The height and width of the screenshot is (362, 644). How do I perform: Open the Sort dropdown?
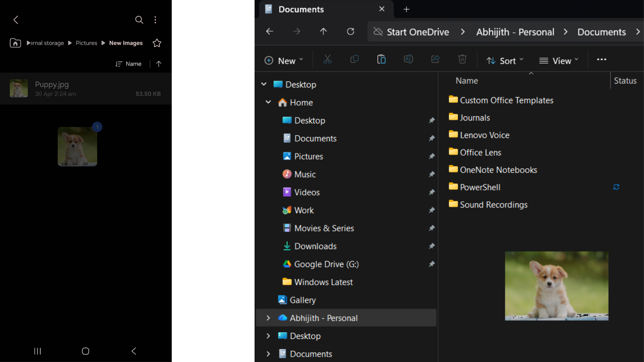point(505,61)
